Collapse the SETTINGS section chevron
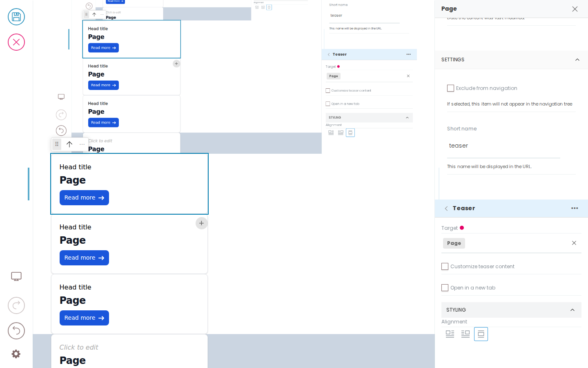Image resolution: width=588 pixels, height=368 pixels. coord(577,60)
